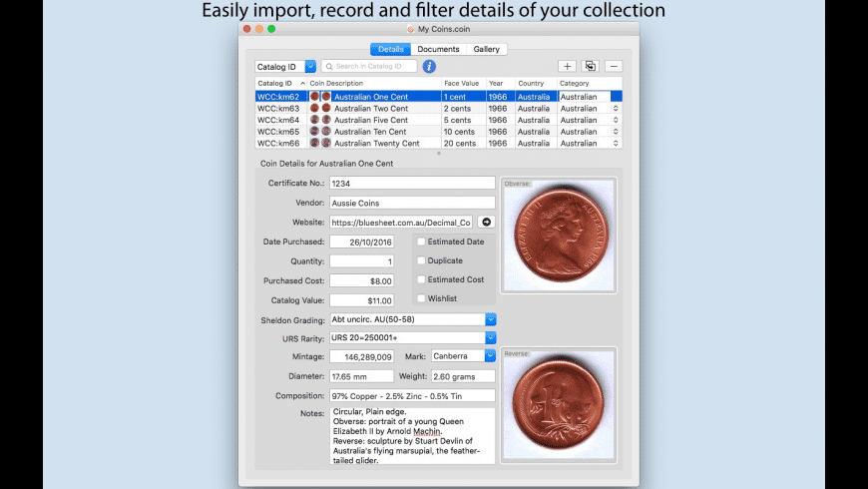
Task: Click obverse thumbnail in Australian Ten Cent row
Action: click(x=314, y=132)
